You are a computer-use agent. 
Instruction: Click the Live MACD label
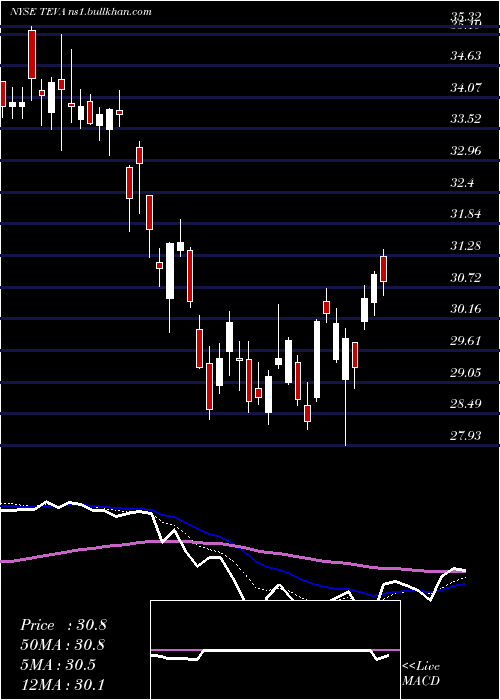click(421, 674)
